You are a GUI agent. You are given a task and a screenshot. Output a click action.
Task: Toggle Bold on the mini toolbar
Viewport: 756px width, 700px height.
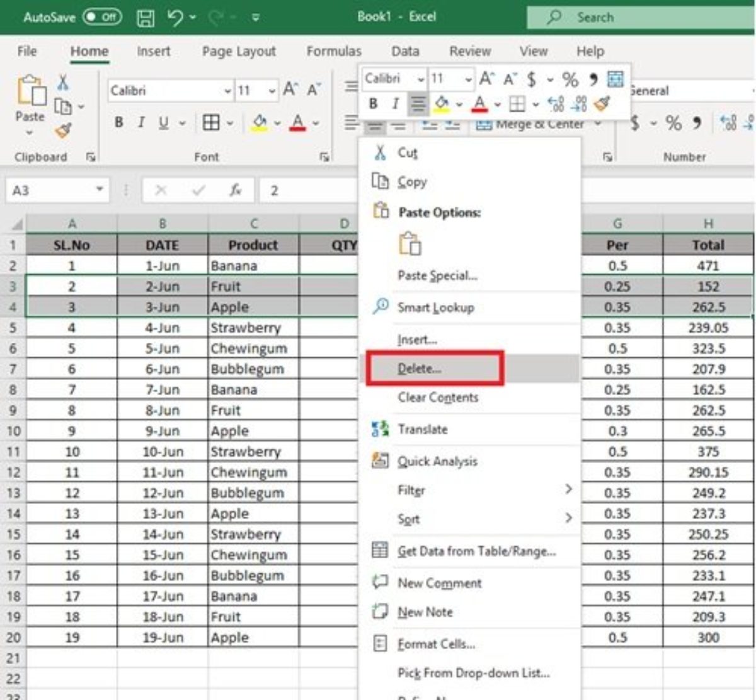tap(373, 103)
